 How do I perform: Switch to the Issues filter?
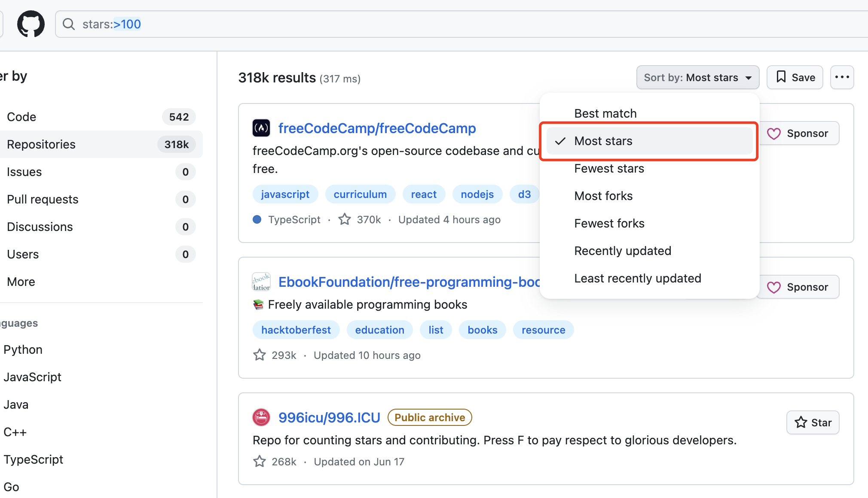click(x=24, y=172)
